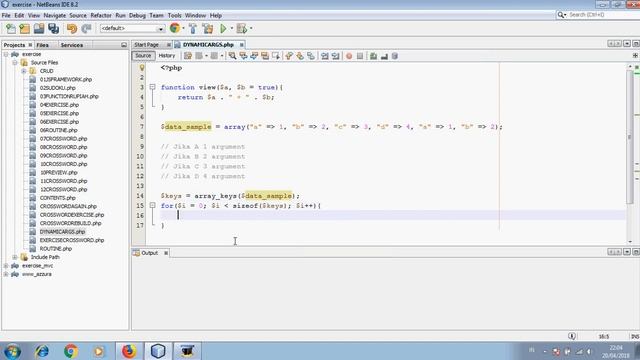Click the Stop Macro Recording icon
Screen dimensions: 640x360
coord(360,56)
